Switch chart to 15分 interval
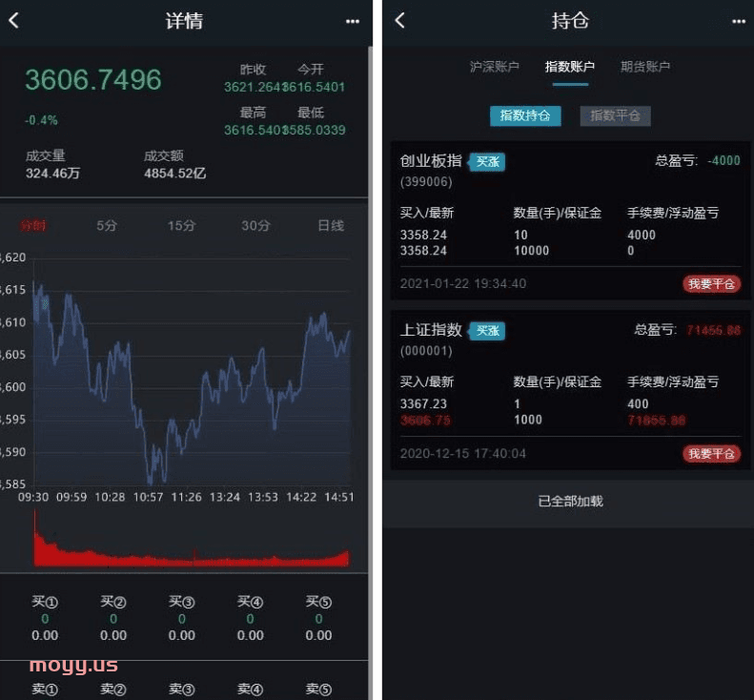This screenshot has height=700, width=754. coord(181,225)
